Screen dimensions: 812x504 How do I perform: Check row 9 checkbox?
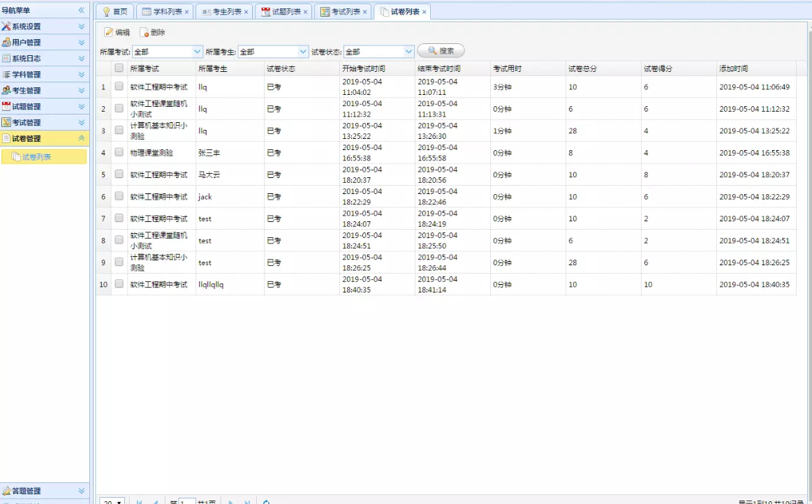(119, 262)
